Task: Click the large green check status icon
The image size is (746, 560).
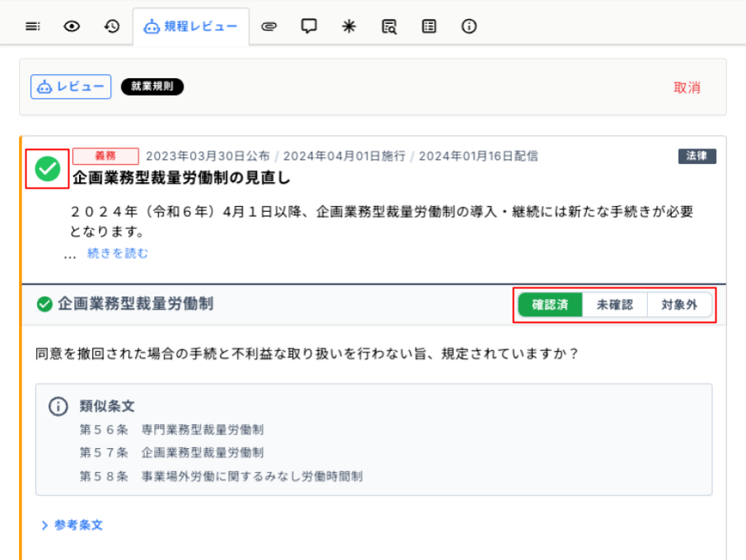Action: point(48,169)
